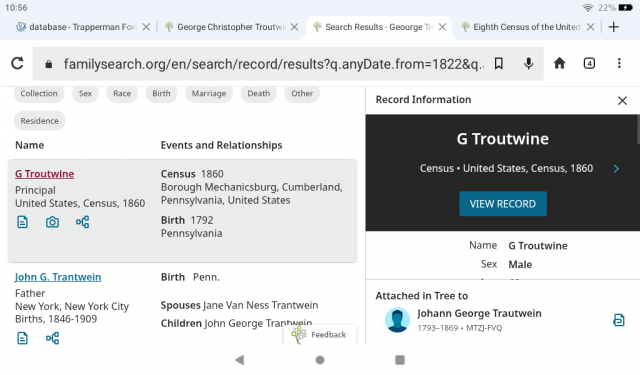Click the Record Information panel scrollbar
Screen dimensions: 640x375
tap(638, 129)
